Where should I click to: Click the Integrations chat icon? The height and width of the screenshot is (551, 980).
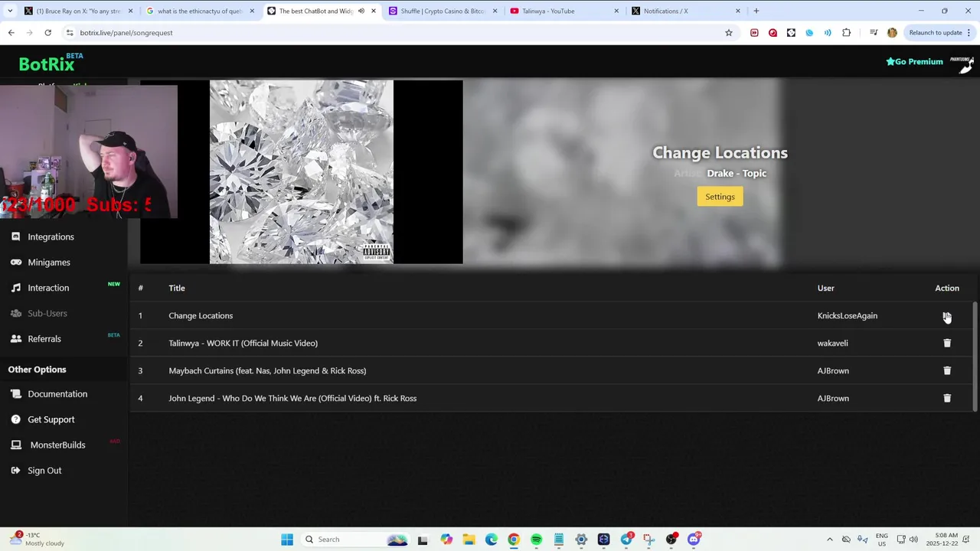[x=15, y=236]
